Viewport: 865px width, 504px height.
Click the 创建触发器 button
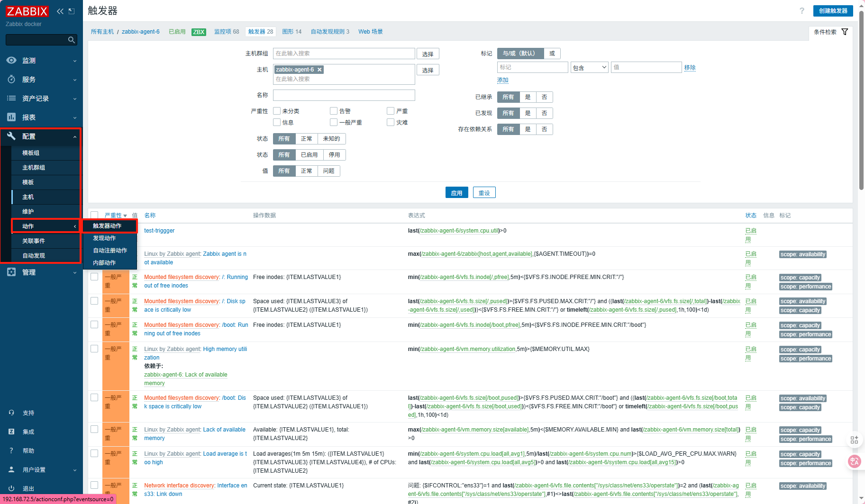[833, 11]
